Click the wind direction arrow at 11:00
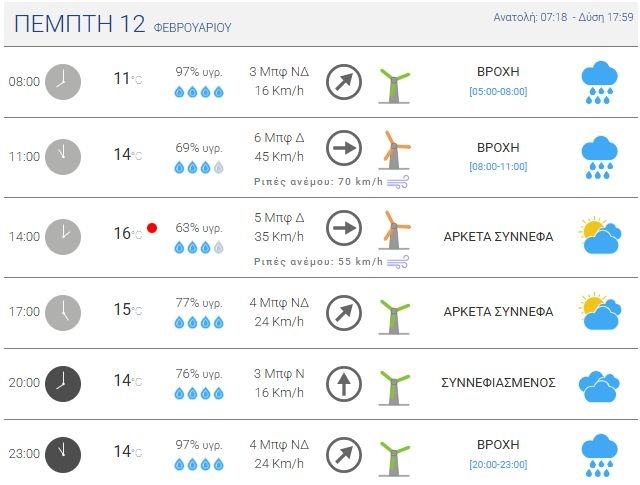Viewport: 640px width, 485px height. (x=344, y=149)
